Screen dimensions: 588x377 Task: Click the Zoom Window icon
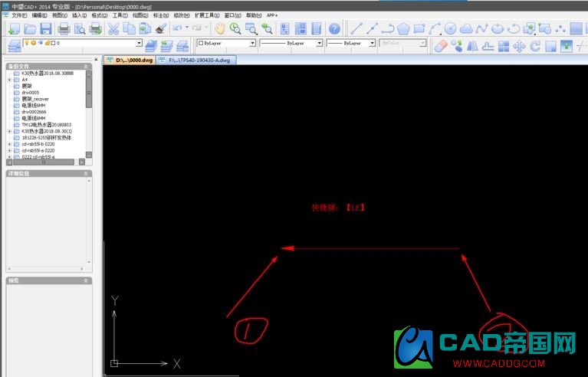click(251, 28)
